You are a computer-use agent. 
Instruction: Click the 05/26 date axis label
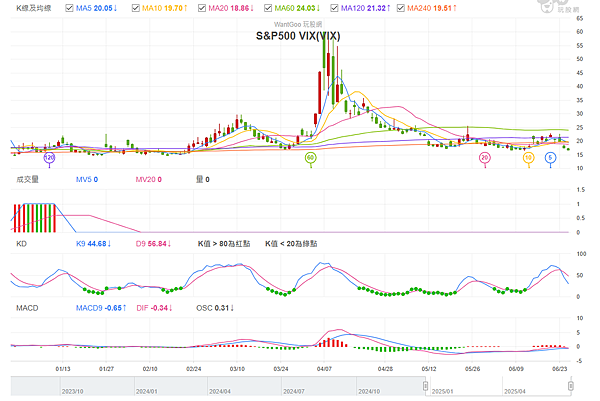472,369
